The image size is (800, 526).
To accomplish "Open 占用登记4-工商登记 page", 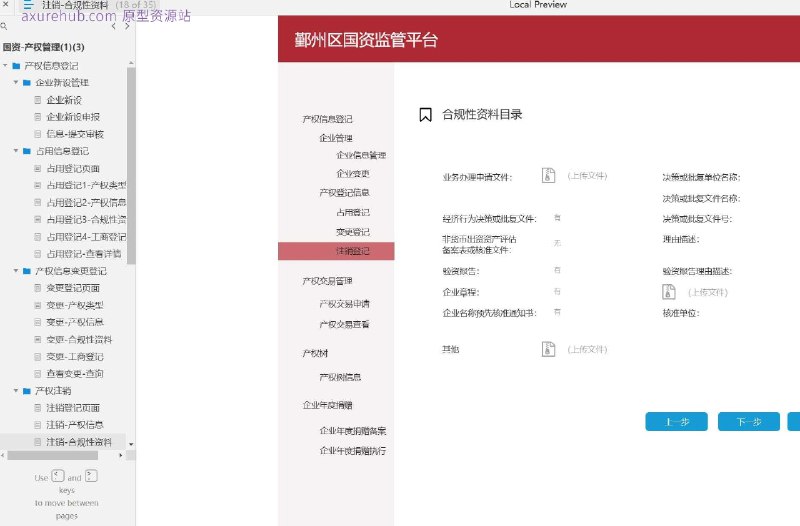I will pyautogui.click(x=86, y=237).
